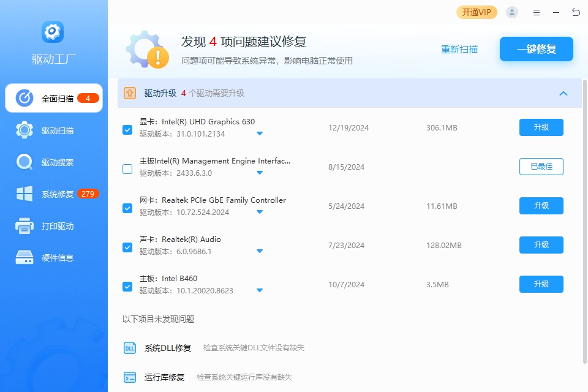Screen dimensions: 588x392
Task: Click the 系统DLL修复 icon
Action: click(130, 348)
